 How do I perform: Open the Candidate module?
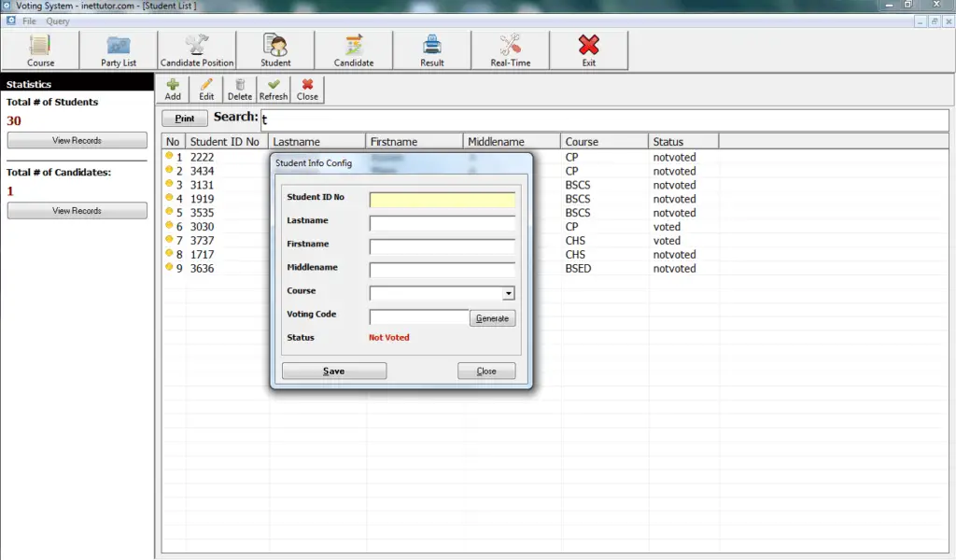(x=354, y=49)
